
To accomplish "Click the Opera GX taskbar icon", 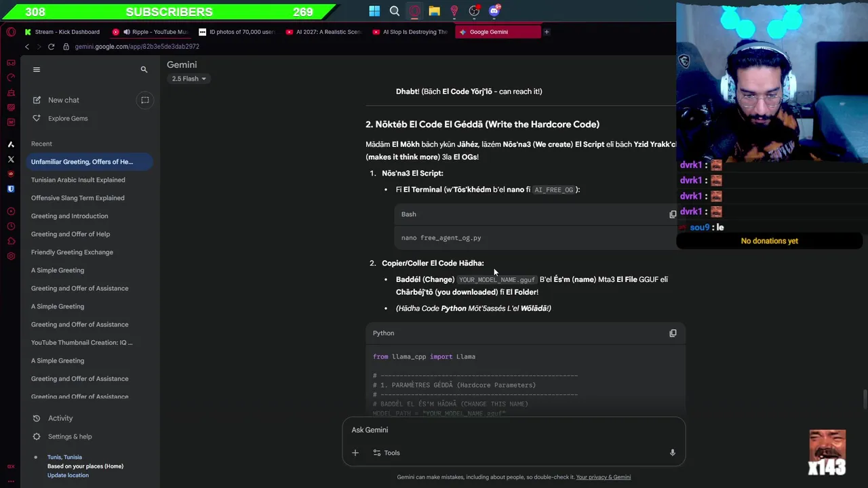I will (x=414, y=11).
